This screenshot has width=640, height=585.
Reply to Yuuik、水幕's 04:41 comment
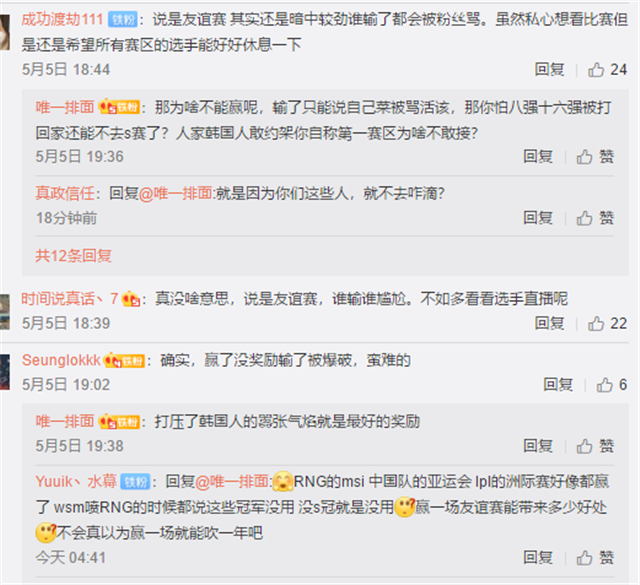538,557
